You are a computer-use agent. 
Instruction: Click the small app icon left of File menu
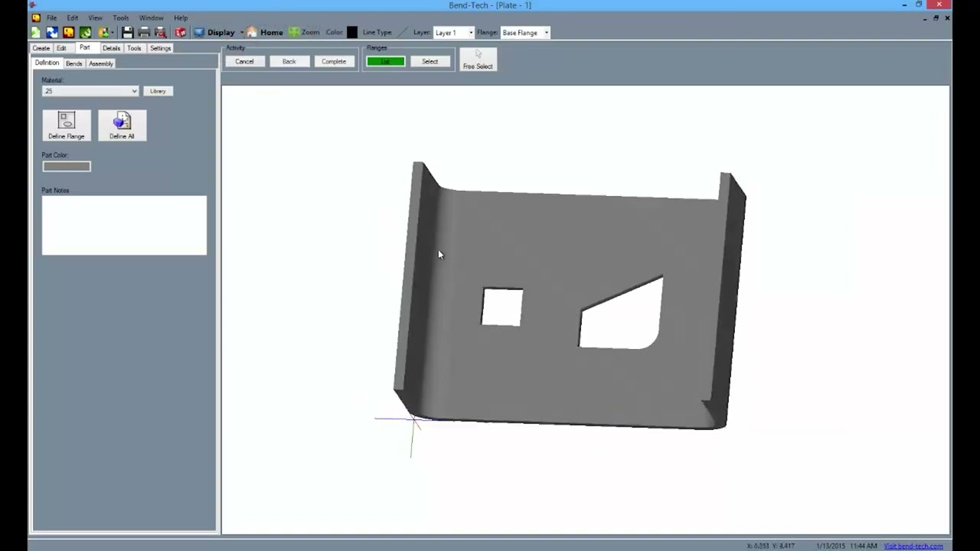click(x=35, y=18)
